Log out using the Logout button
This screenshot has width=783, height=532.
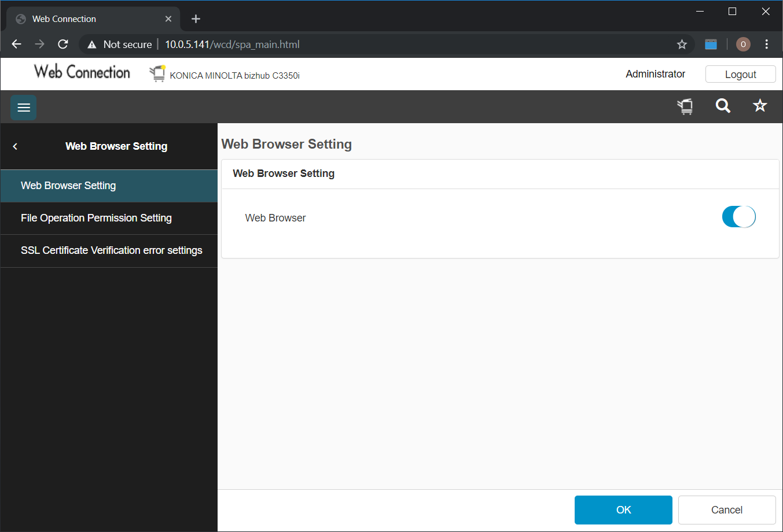pos(740,74)
